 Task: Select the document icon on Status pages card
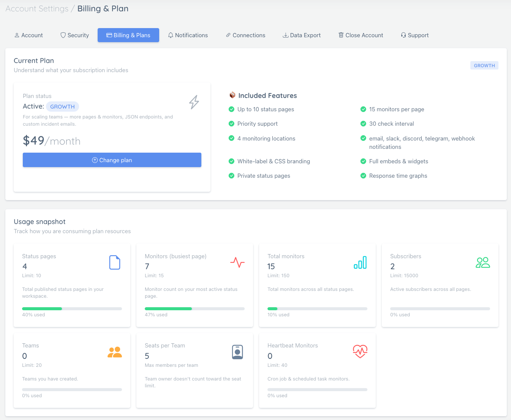tap(114, 262)
